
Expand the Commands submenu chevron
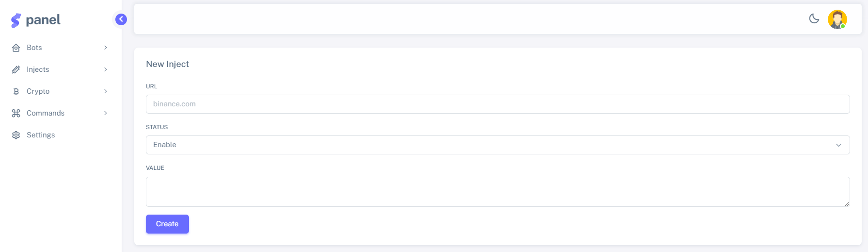click(106, 113)
